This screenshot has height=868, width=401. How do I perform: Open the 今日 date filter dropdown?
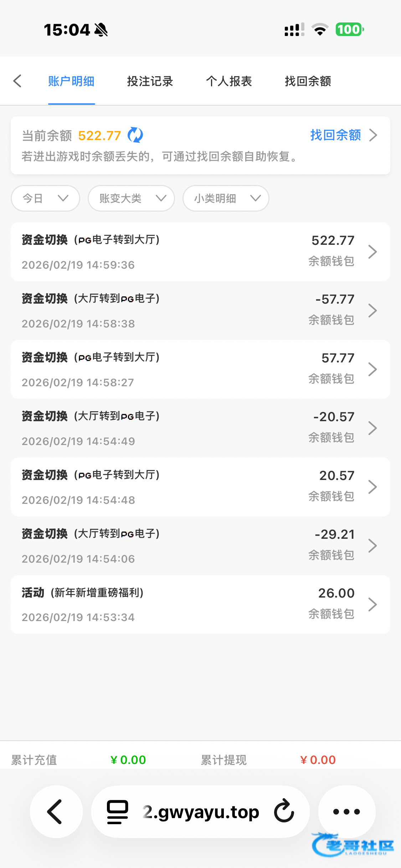pos(45,198)
